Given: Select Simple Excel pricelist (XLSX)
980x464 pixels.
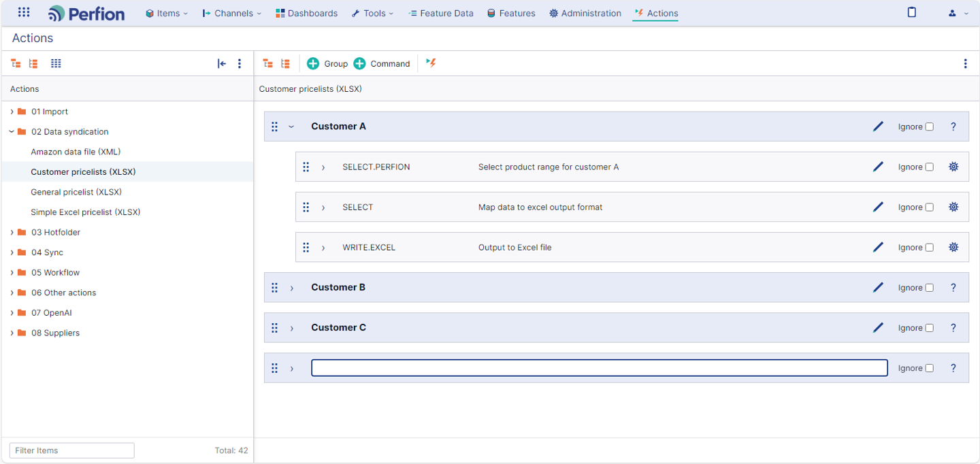Looking at the screenshot, I should coord(86,212).
